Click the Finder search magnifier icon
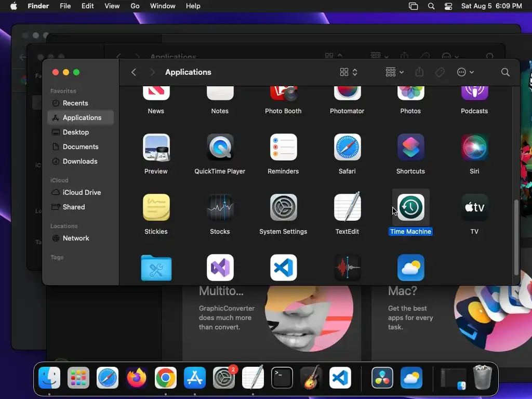532x399 pixels. click(505, 72)
